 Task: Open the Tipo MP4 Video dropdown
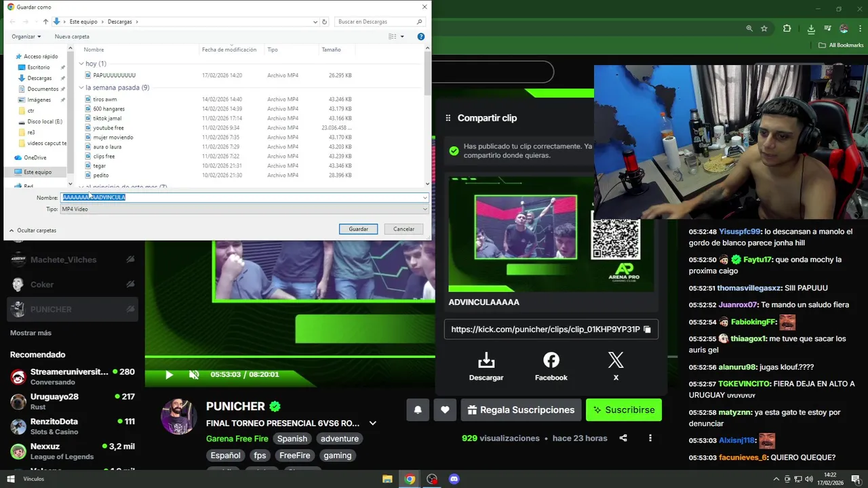[244, 209]
